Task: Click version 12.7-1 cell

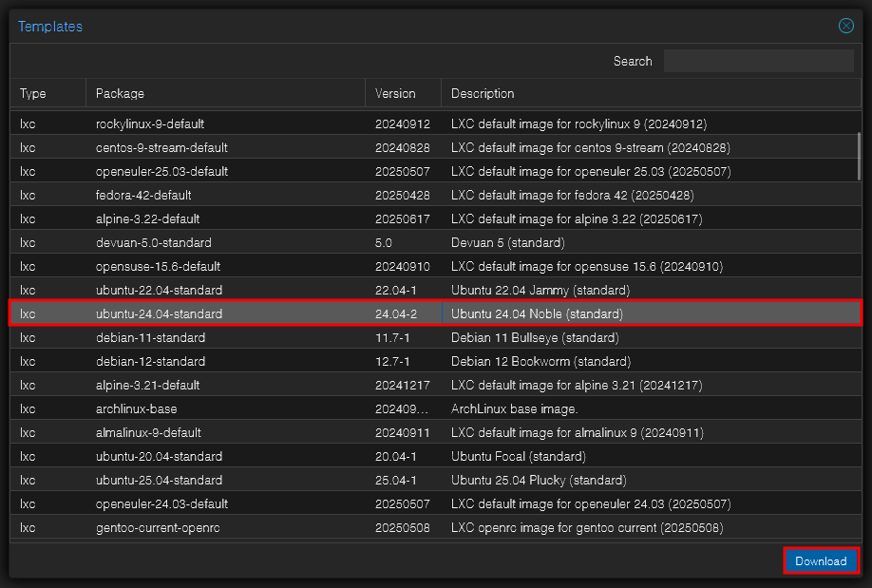Action: 403,362
